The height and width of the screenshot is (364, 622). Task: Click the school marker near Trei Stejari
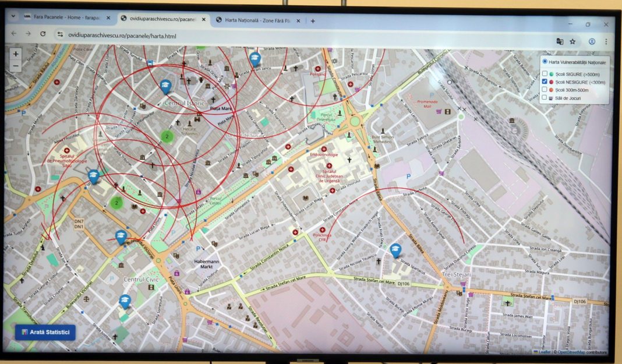395,250
